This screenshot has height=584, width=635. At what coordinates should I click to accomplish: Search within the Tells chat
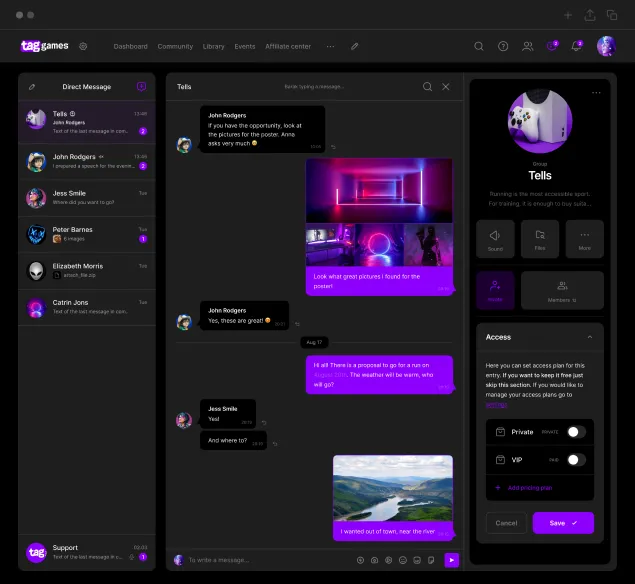[x=428, y=87]
